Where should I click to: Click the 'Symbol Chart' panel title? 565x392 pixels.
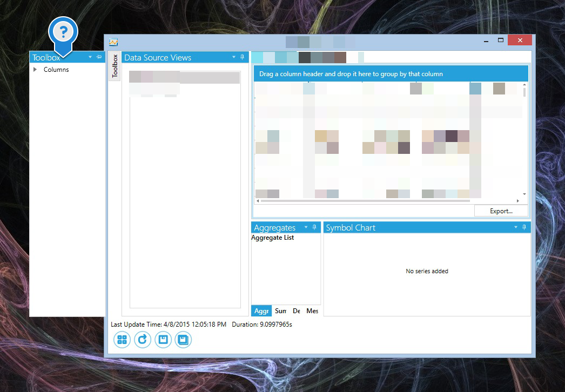(x=351, y=227)
